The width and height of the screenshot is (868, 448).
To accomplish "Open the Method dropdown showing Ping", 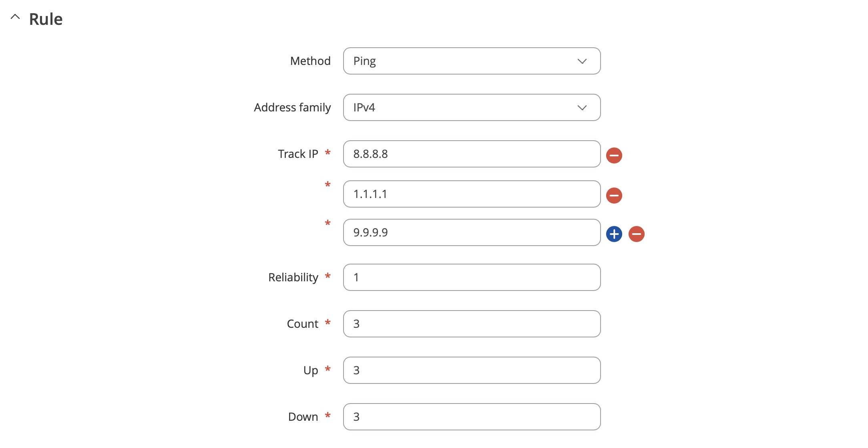I will [x=472, y=61].
